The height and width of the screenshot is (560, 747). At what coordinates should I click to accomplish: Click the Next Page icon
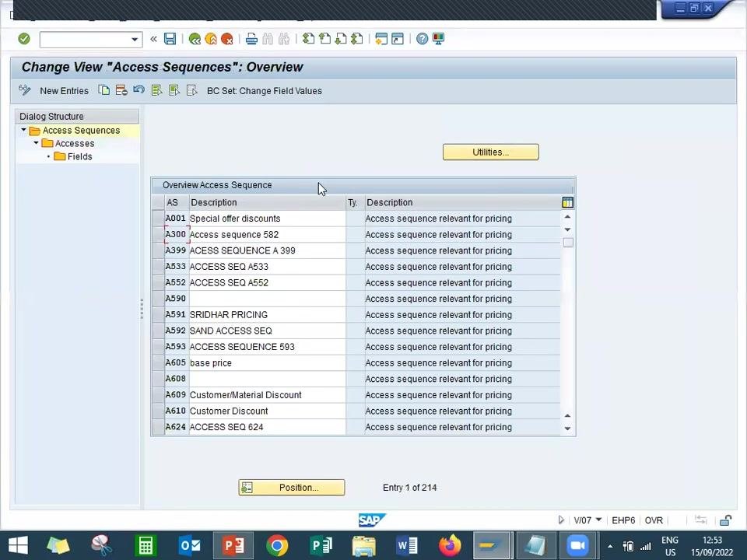coord(341,39)
